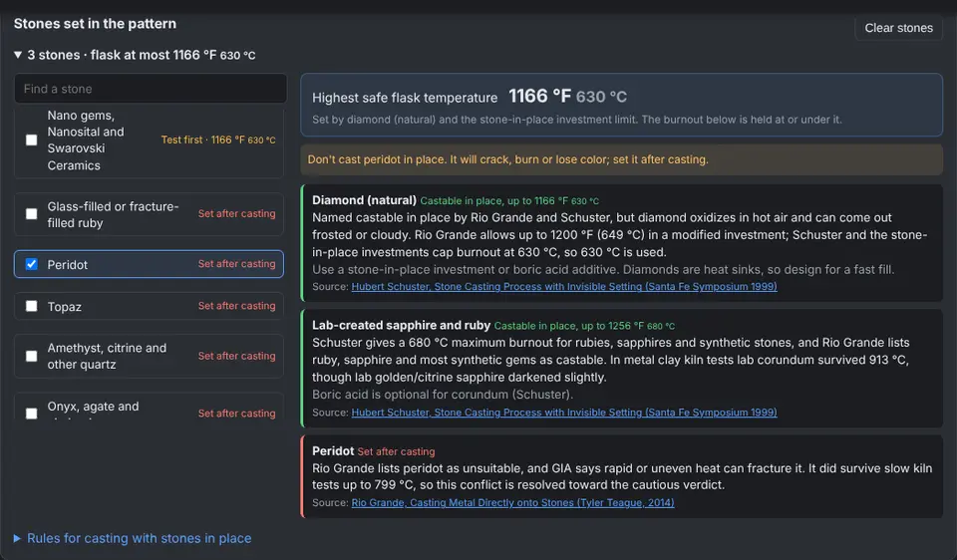Click Set after casting beside Glass-filled ruby
The width and height of the screenshot is (957, 560).
[x=237, y=213]
